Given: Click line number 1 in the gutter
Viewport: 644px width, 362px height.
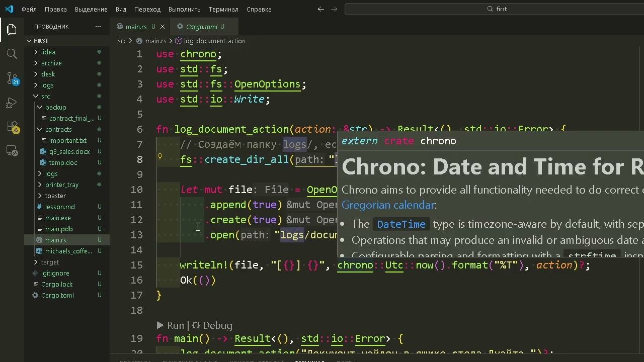Looking at the screenshot, I should click(139, 54).
